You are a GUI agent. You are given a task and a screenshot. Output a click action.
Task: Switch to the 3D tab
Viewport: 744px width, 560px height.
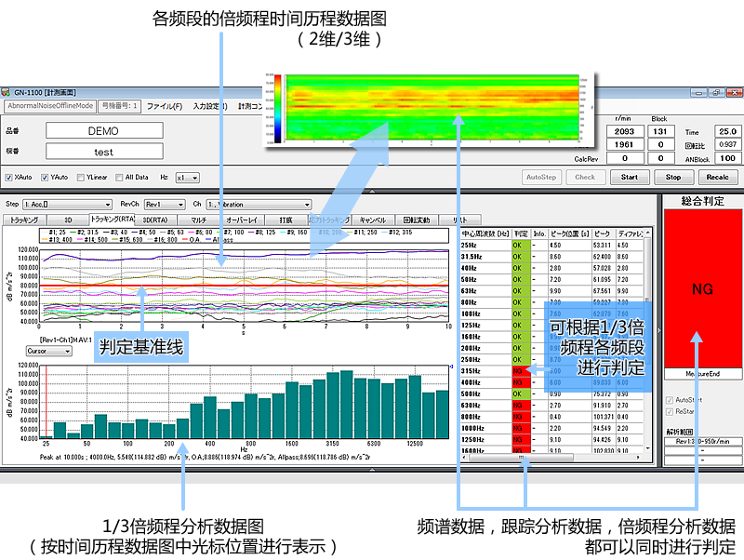click(x=68, y=220)
